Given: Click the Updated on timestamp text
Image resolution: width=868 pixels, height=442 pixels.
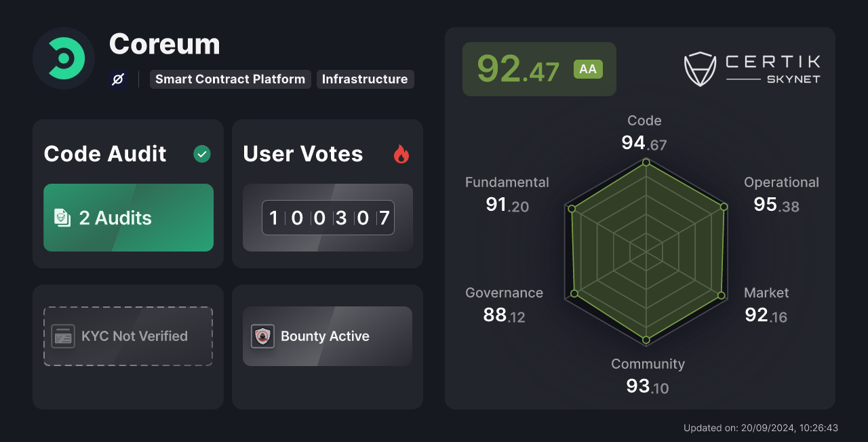Looking at the screenshot, I should point(761,428).
